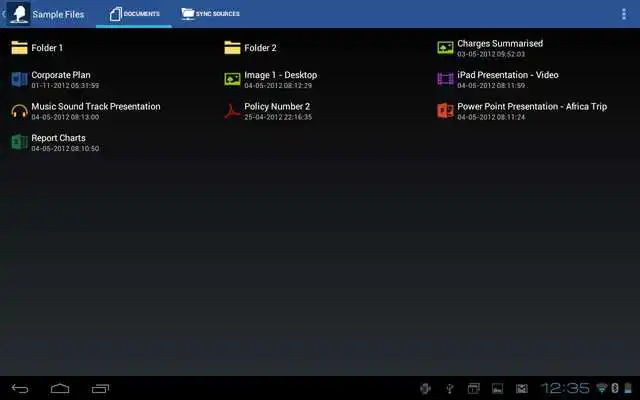This screenshot has width=640, height=400.
Task: Tap the video icon for iPad Presentation
Action: (x=445, y=79)
